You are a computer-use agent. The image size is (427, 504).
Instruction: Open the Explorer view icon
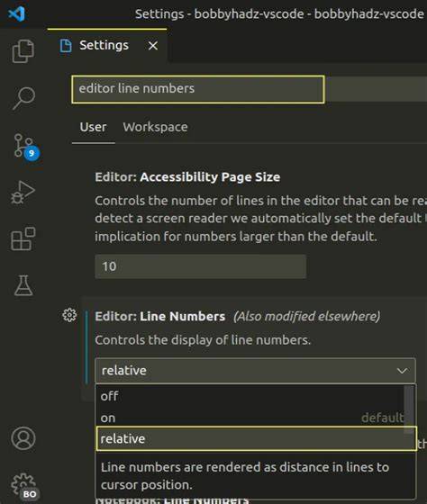pos(23,51)
